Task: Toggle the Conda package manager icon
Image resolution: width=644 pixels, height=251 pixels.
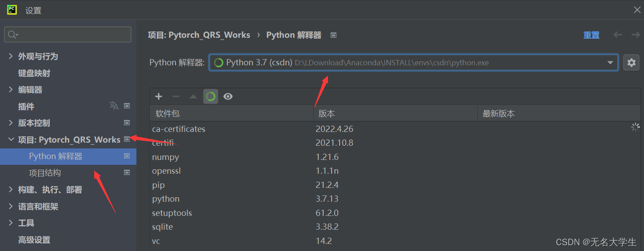Action: [211, 96]
